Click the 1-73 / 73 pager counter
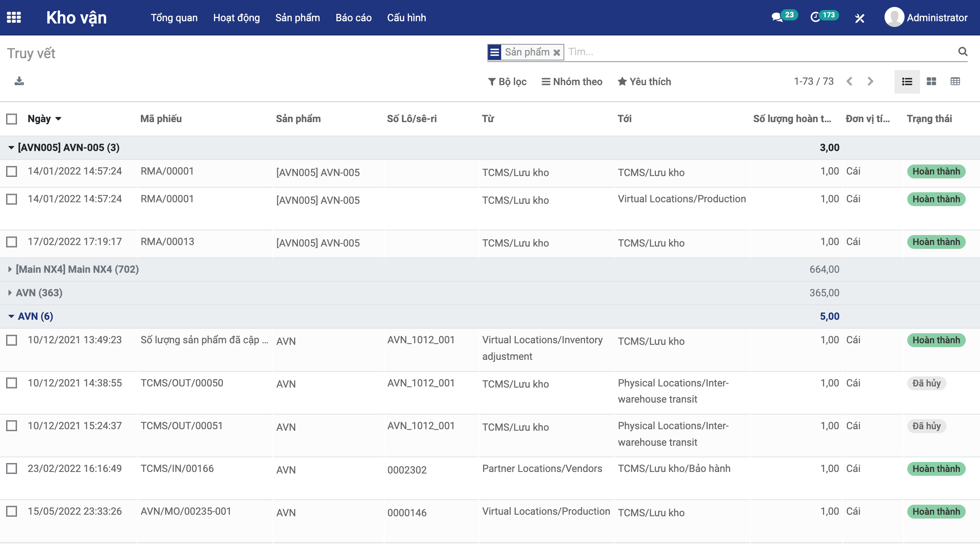The height and width of the screenshot is (544, 980). (814, 81)
